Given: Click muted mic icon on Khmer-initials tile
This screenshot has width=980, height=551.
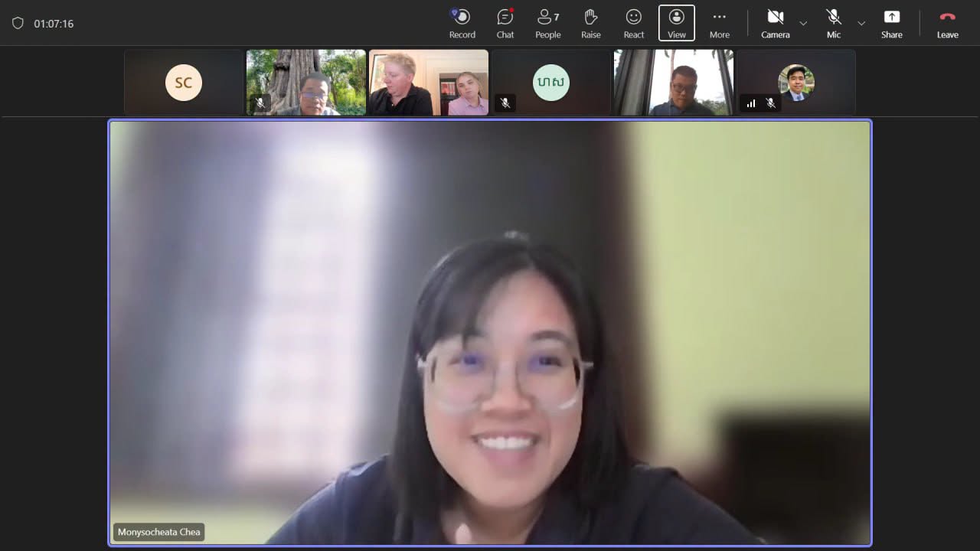Looking at the screenshot, I should pos(505,103).
